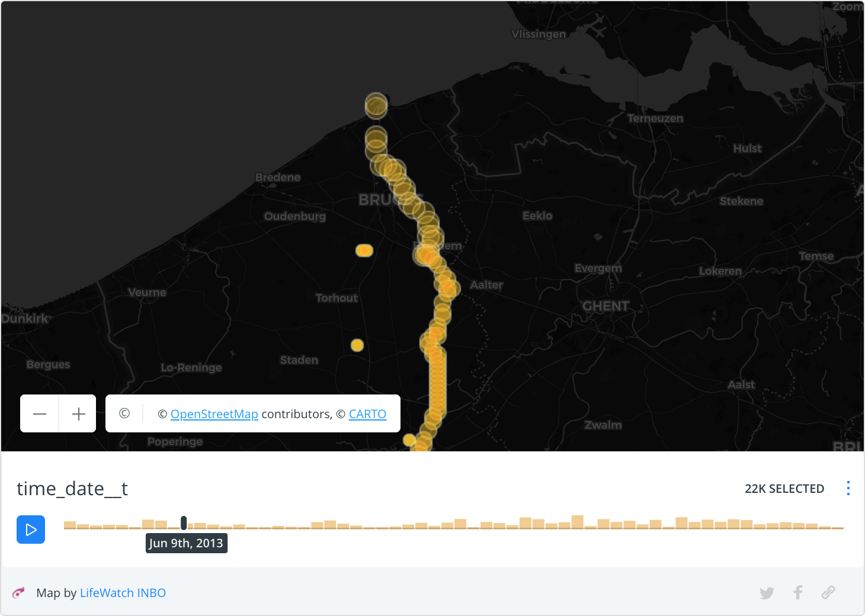Select the time slider handle

click(184, 523)
